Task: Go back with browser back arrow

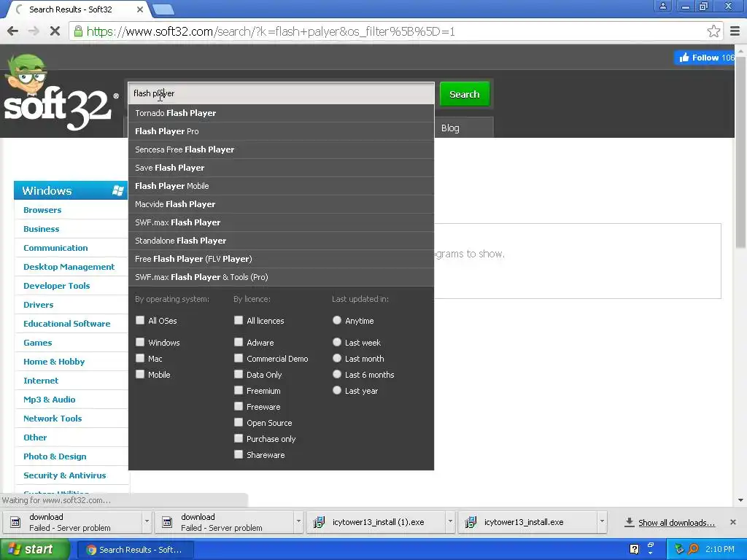Action: coord(13,31)
